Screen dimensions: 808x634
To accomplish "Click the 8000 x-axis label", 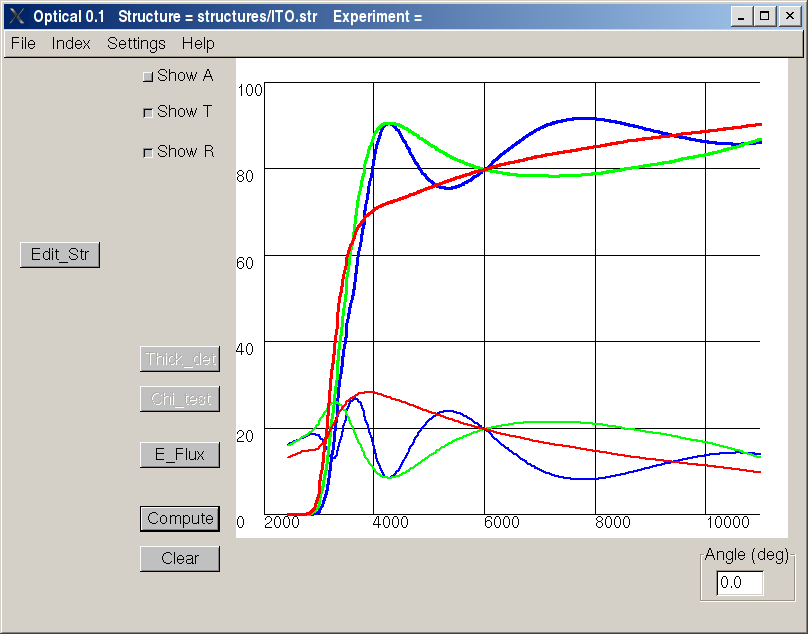I will coord(613,523).
